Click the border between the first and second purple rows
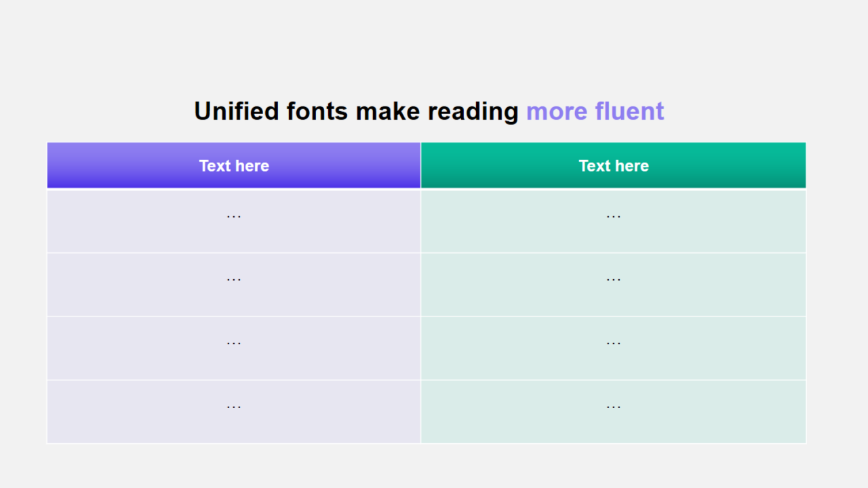This screenshot has width=868, height=488. tap(234, 253)
